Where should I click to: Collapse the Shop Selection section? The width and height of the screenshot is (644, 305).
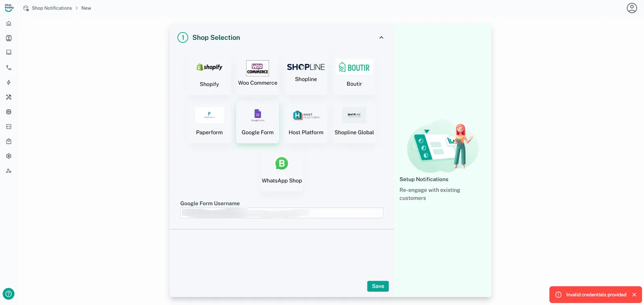[381, 37]
